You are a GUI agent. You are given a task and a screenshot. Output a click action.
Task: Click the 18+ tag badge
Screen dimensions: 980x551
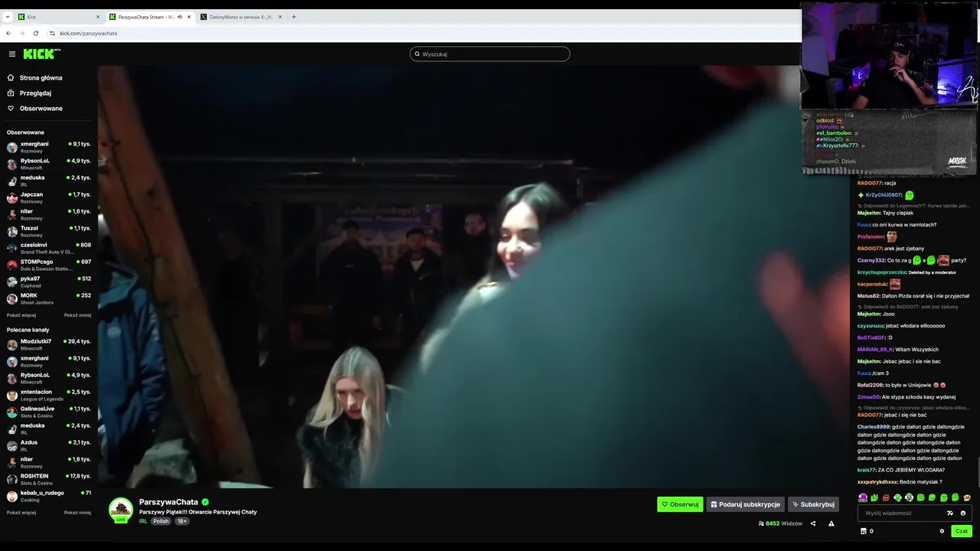click(x=181, y=521)
